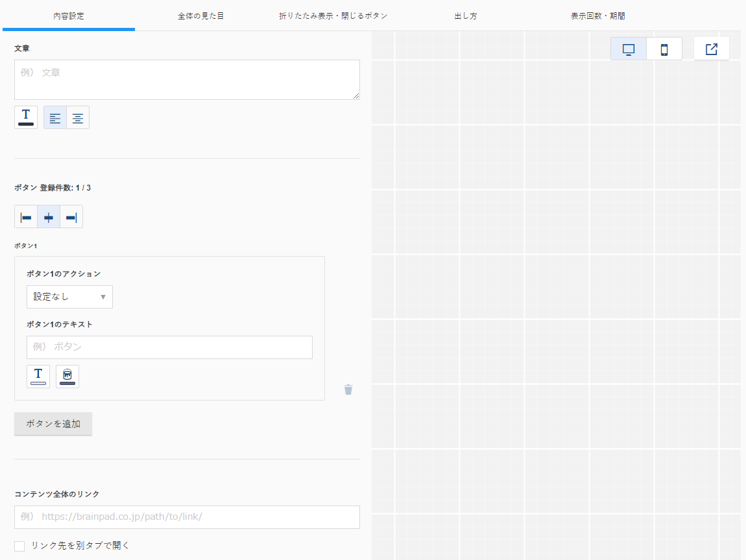Focus ボタン1のテキスト input field
Screen dimensions: 746x560
[169, 347]
